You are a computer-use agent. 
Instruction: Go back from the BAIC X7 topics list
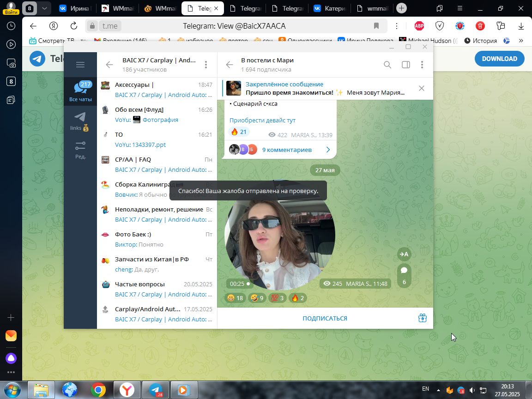(109, 65)
